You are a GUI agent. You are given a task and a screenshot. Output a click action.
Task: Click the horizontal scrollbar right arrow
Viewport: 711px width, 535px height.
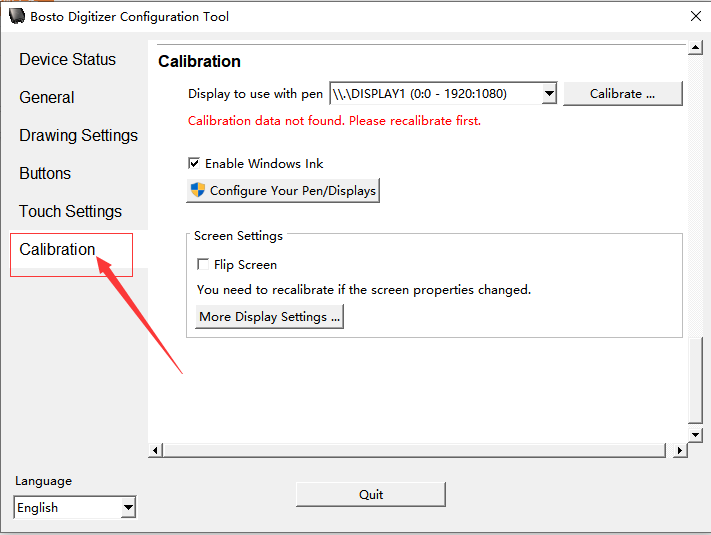[680, 450]
